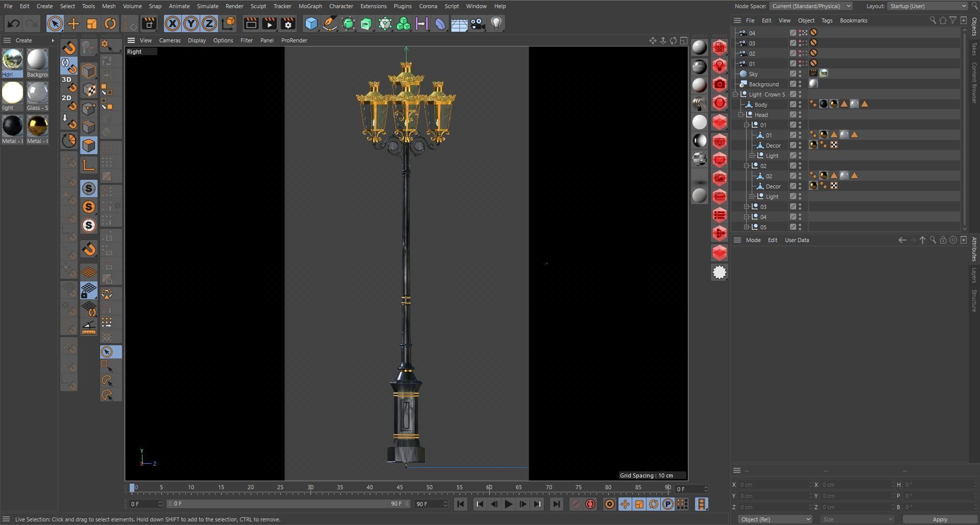
Task: Add a Camera object
Action: click(477, 23)
